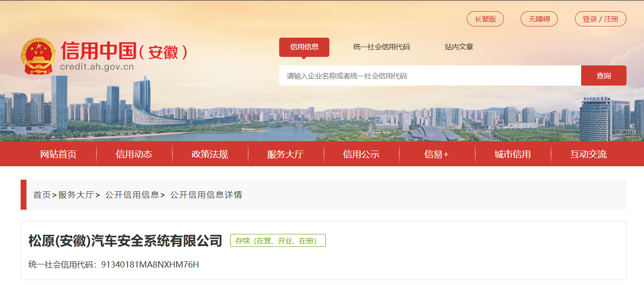Open 服务大厅 navigation menu
644x285 pixels.
coord(285,154)
